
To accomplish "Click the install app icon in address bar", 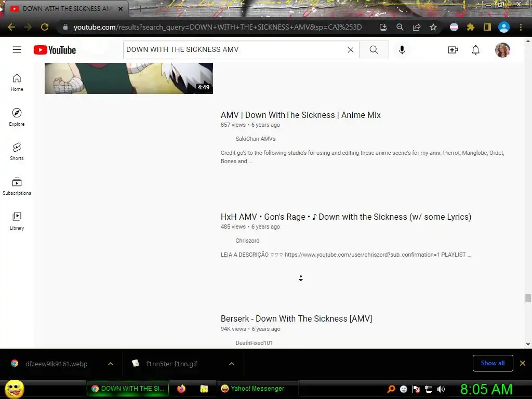I will tap(383, 27).
